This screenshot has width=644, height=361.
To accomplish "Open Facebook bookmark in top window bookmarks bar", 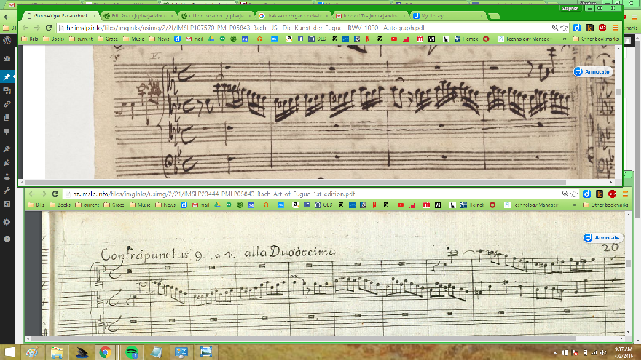I will coord(300,39).
